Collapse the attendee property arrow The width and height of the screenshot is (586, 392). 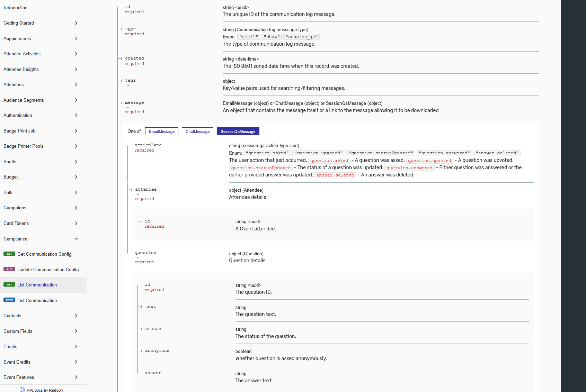[x=138, y=194]
